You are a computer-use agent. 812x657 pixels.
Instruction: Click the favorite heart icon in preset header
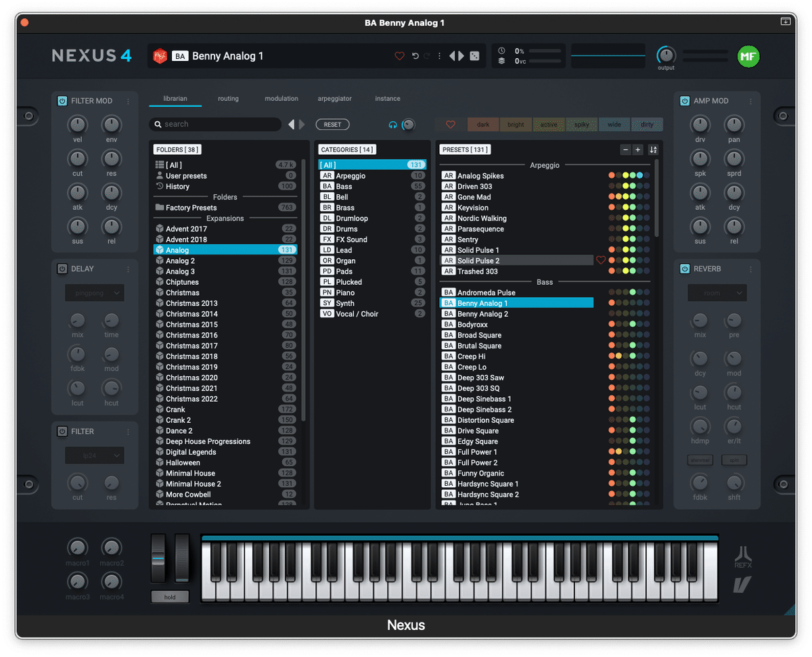point(399,56)
